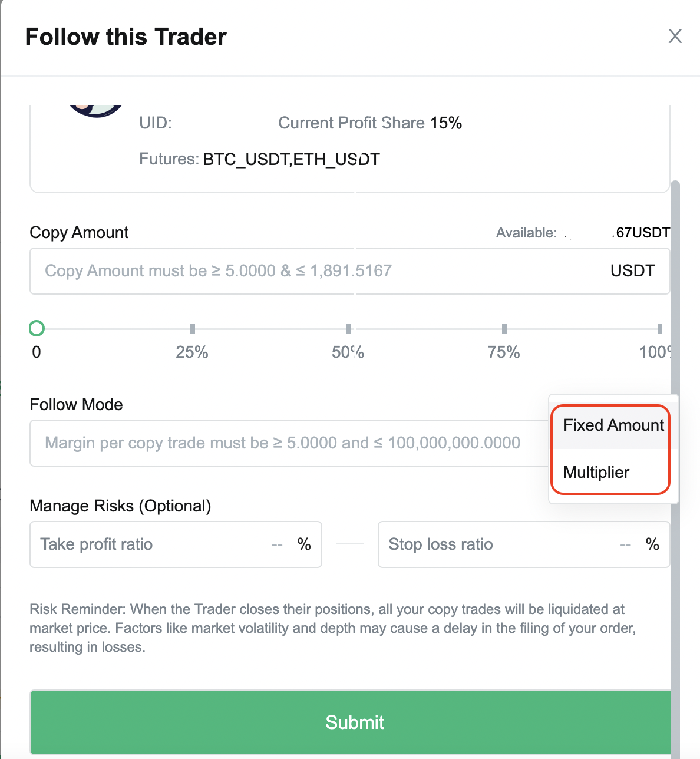The height and width of the screenshot is (759, 700).
Task: Choose Multiplier from follow mode list
Action: coord(596,473)
